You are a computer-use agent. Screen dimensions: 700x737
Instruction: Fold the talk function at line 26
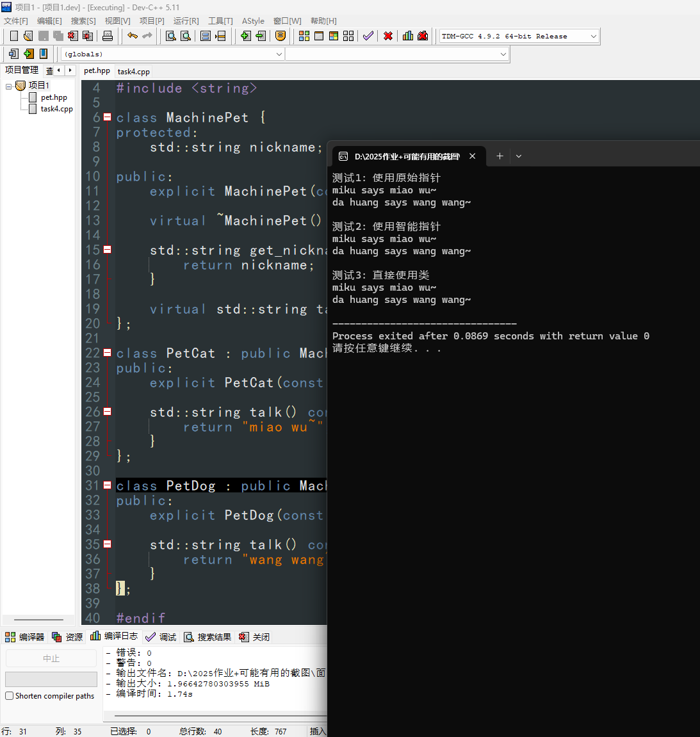click(x=107, y=412)
